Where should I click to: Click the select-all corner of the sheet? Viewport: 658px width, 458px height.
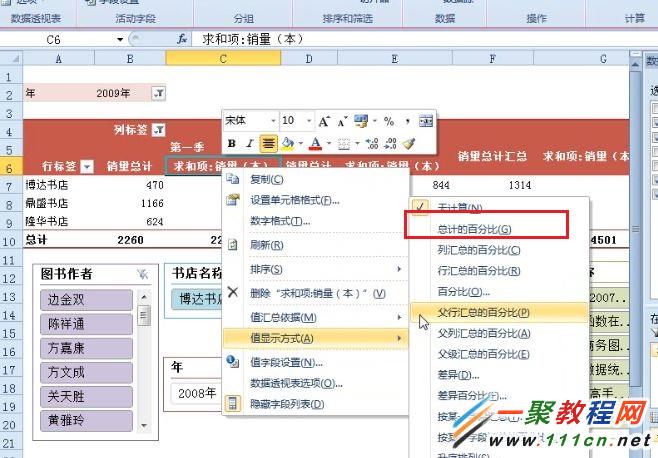coord(11,58)
